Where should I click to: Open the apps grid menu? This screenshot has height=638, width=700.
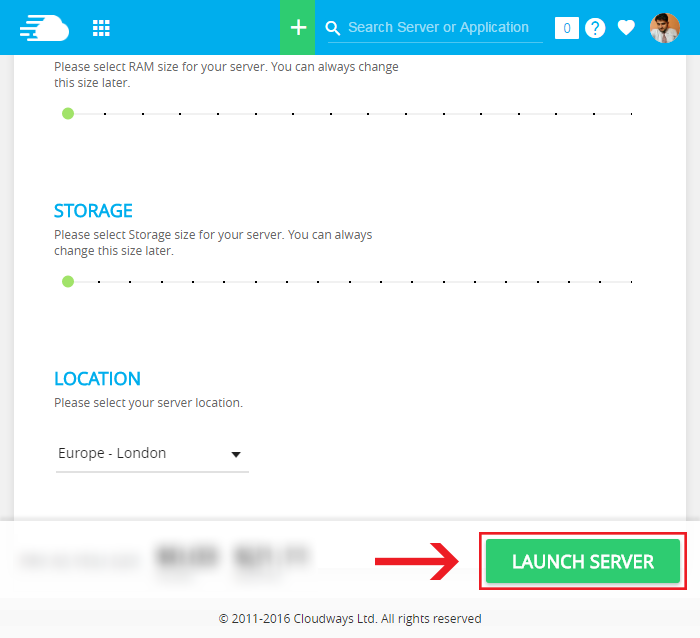(101, 28)
